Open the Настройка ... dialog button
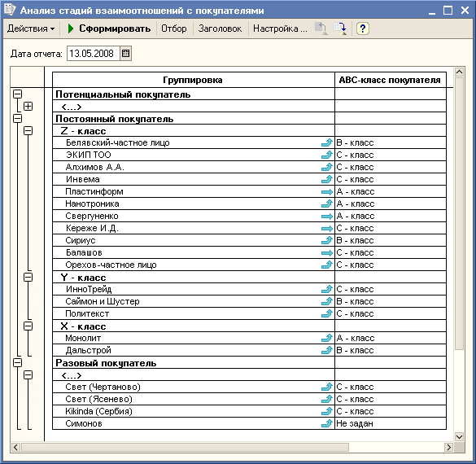The height and width of the screenshot is (464, 476). (280, 28)
